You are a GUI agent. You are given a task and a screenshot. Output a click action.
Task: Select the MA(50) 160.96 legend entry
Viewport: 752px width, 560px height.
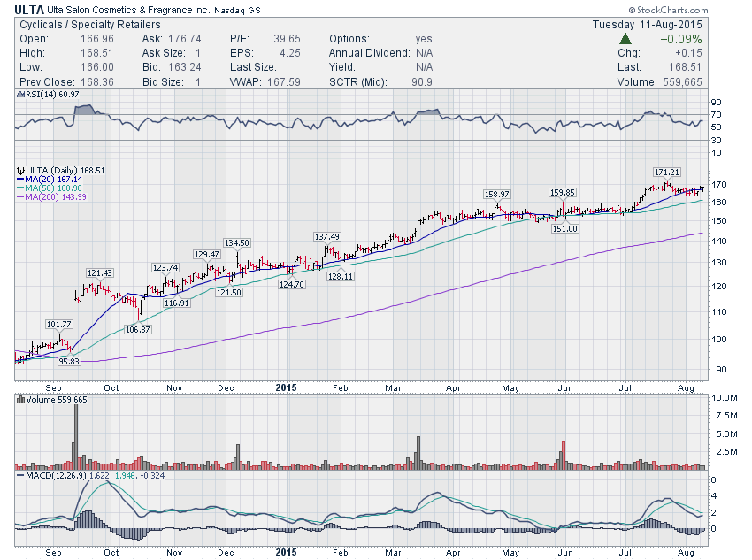click(x=50, y=188)
